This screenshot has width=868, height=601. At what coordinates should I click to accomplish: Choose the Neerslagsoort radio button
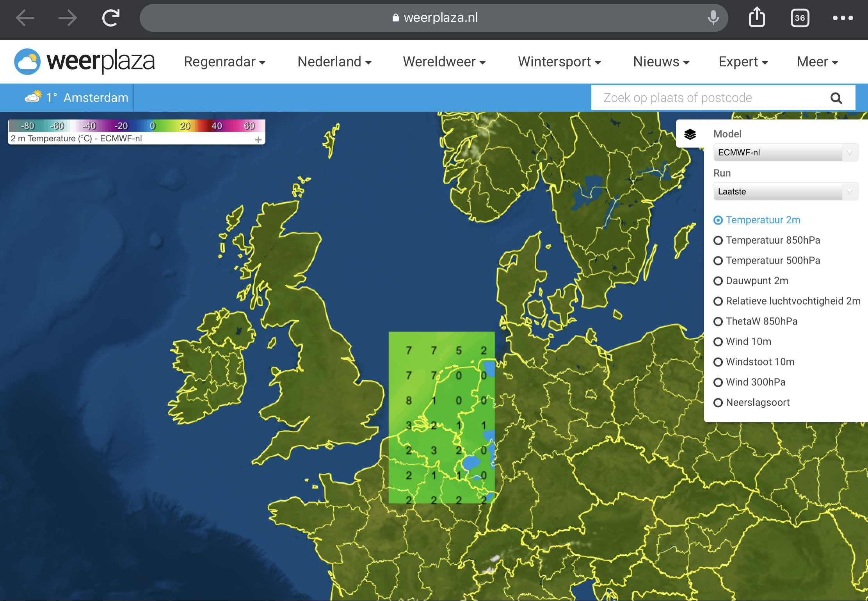[x=718, y=403]
